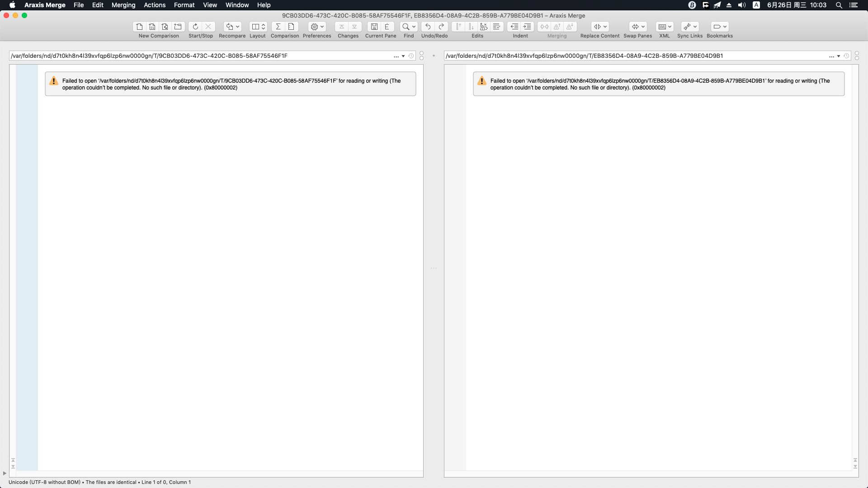Click the Save current pane icon
868x488 pixels.
(x=374, y=27)
